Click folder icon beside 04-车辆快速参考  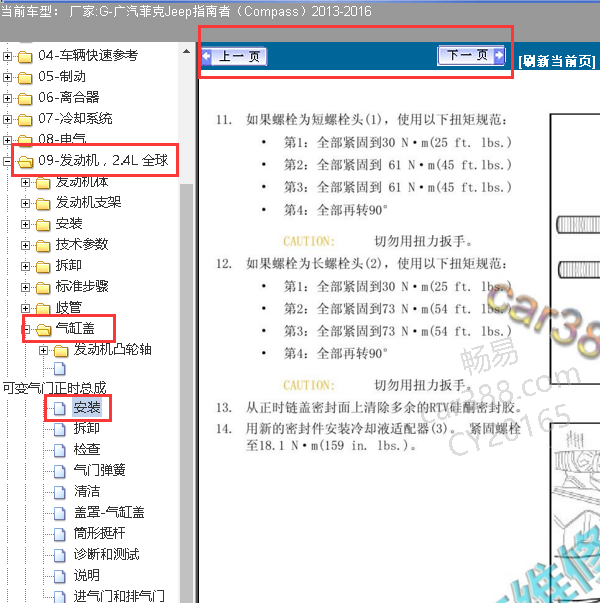coord(25,57)
